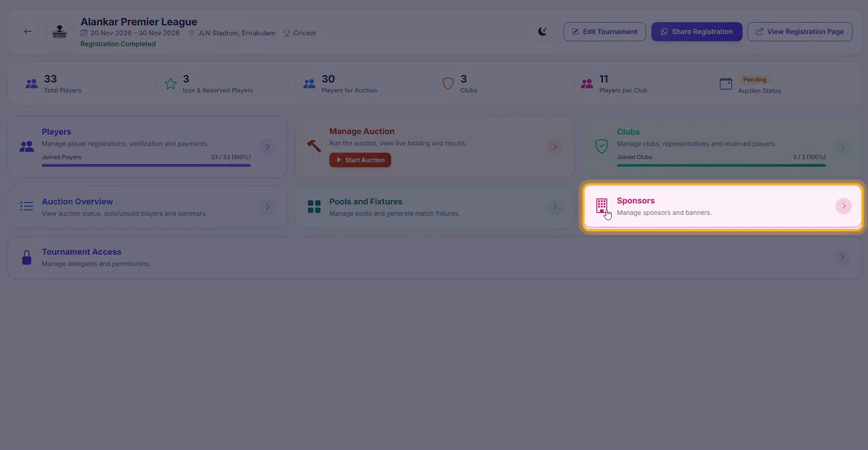
Task: Open the Auction Overview title link
Action: (x=77, y=201)
